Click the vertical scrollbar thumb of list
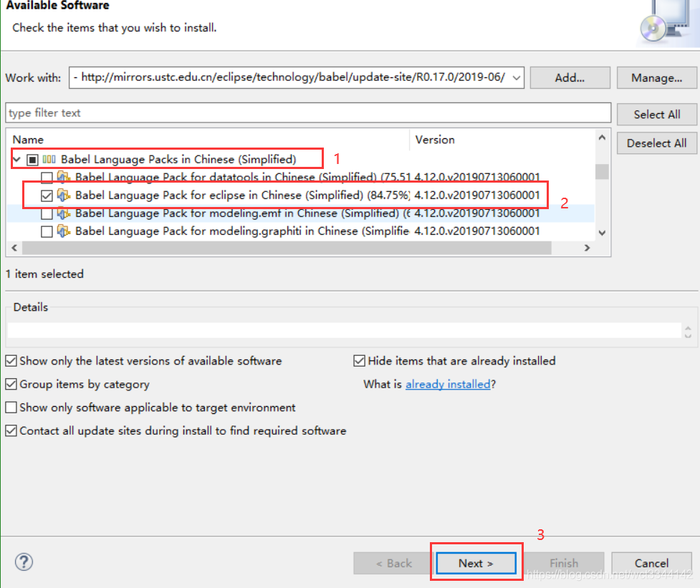The height and width of the screenshot is (588, 700). click(602, 171)
